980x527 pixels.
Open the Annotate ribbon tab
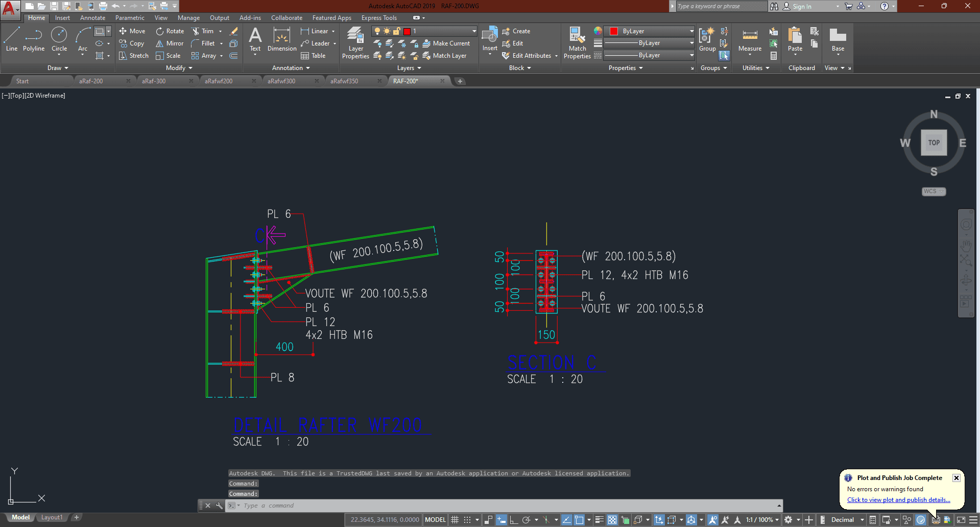[x=92, y=18]
